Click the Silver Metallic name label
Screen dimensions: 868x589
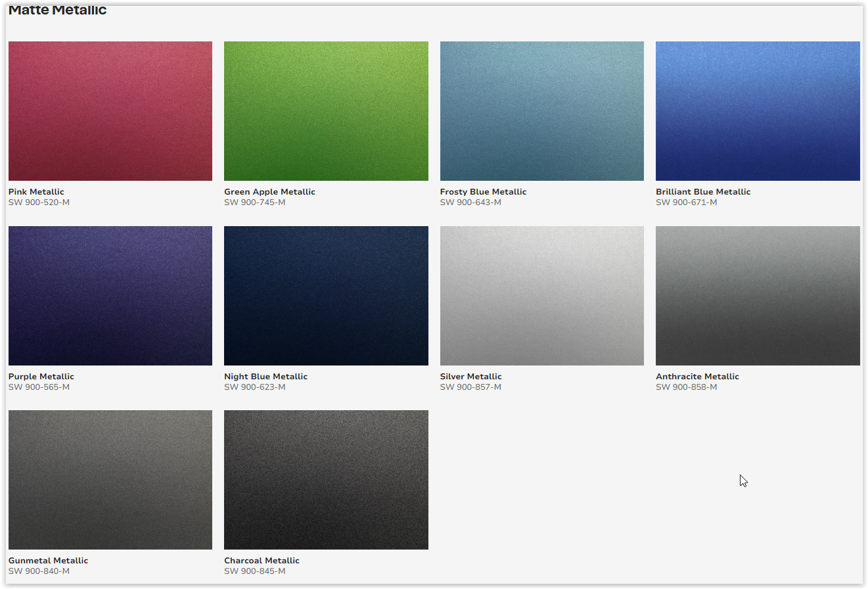point(470,377)
